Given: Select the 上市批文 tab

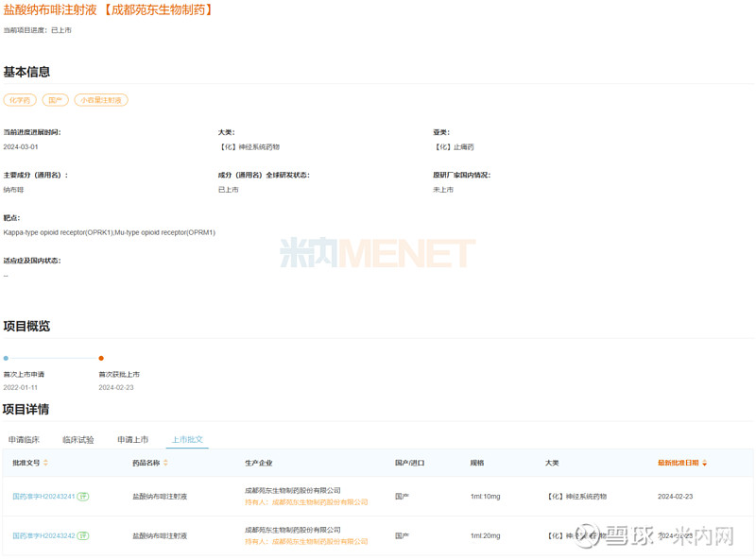Looking at the screenshot, I should click(187, 439).
